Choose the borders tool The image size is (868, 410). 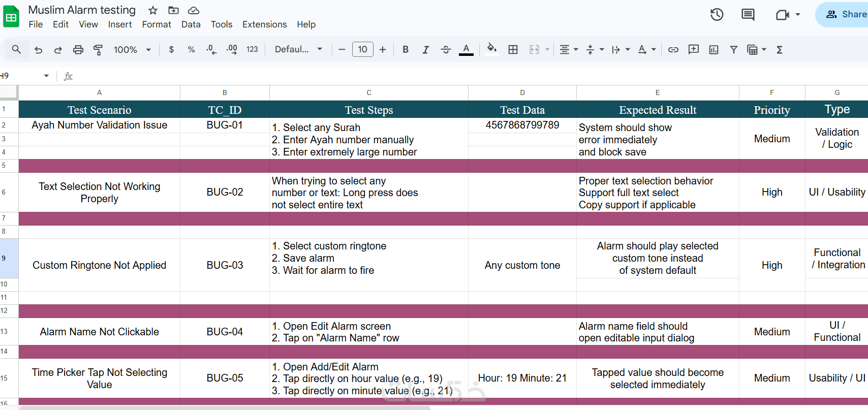click(x=513, y=49)
